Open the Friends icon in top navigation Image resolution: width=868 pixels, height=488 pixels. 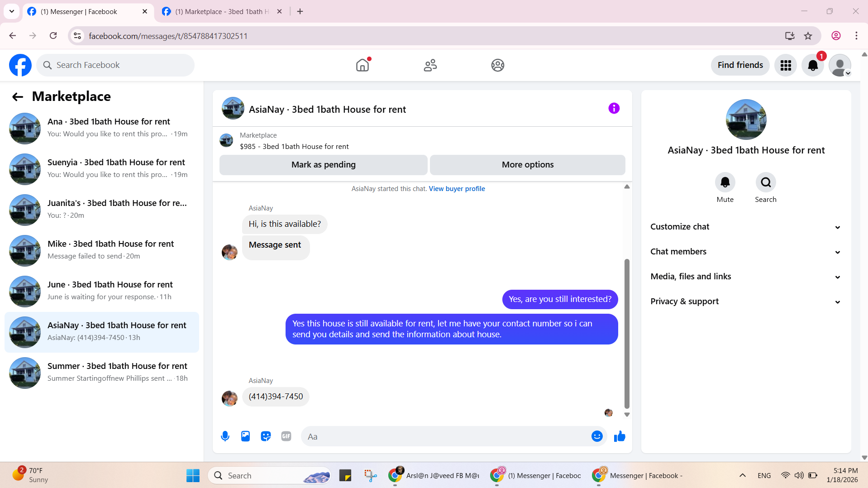coord(430,65)
